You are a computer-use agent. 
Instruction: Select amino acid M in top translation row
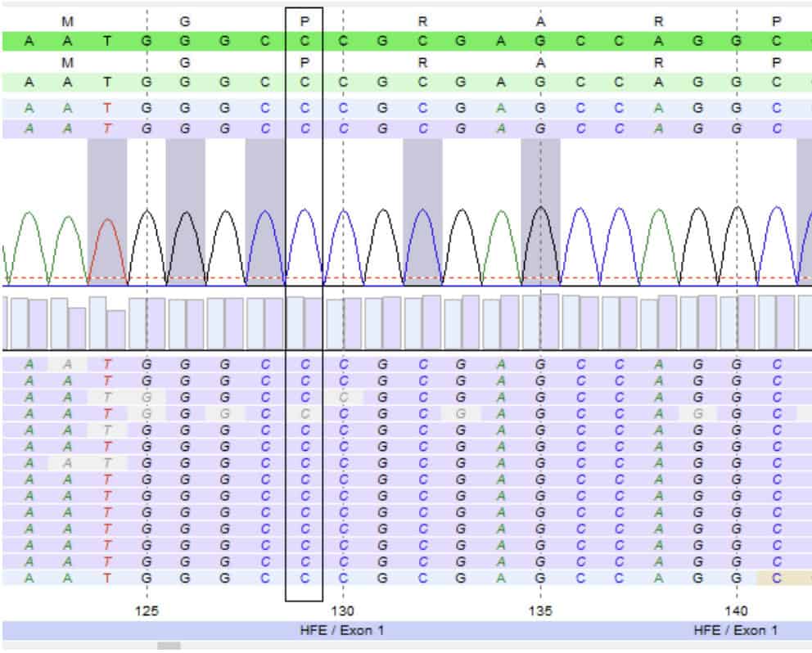[x=68, y=21]
